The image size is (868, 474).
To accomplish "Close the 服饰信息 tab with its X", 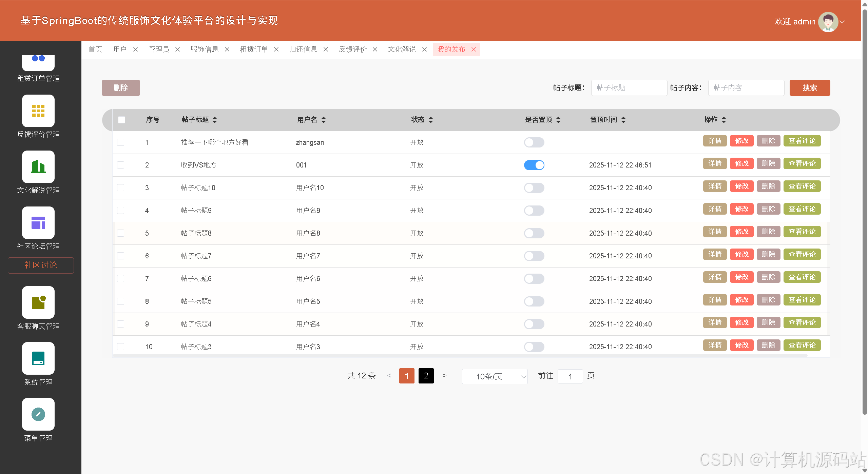I will click(x=227, y=50).
